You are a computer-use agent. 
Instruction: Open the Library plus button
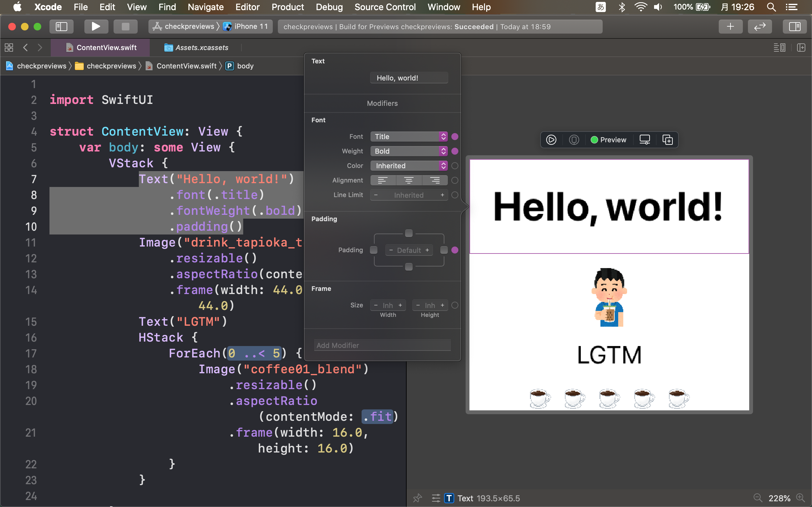point(730,27)
